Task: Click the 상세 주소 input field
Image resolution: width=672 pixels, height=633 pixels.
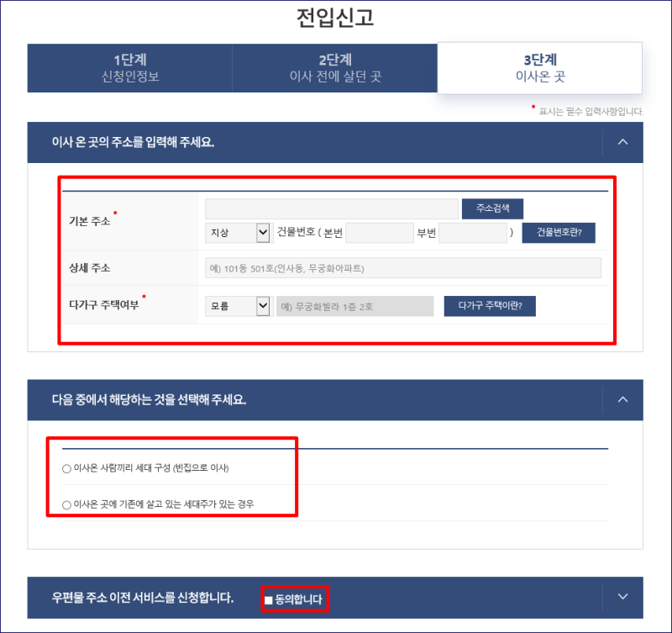Action: tap(403, 268)
